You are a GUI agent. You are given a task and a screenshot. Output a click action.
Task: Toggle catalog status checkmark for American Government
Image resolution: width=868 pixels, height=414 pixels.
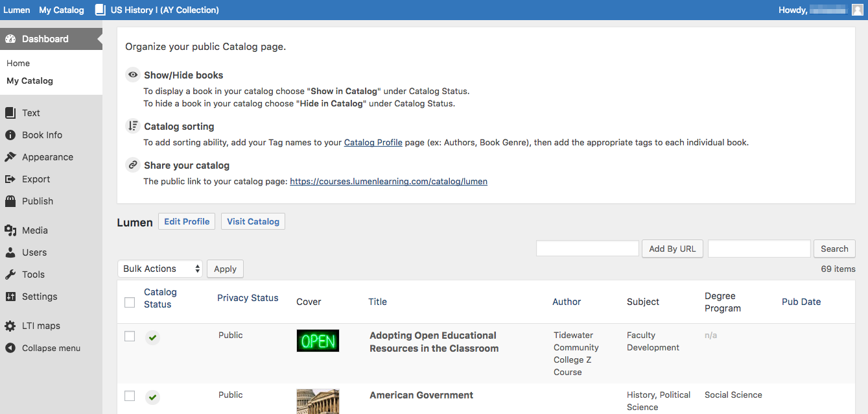pos(152,396)
